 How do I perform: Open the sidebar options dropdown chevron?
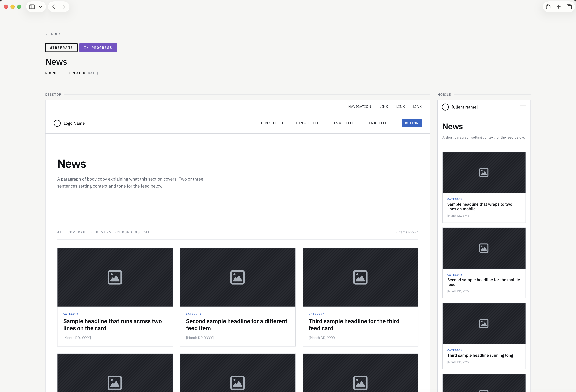(40, 7)
